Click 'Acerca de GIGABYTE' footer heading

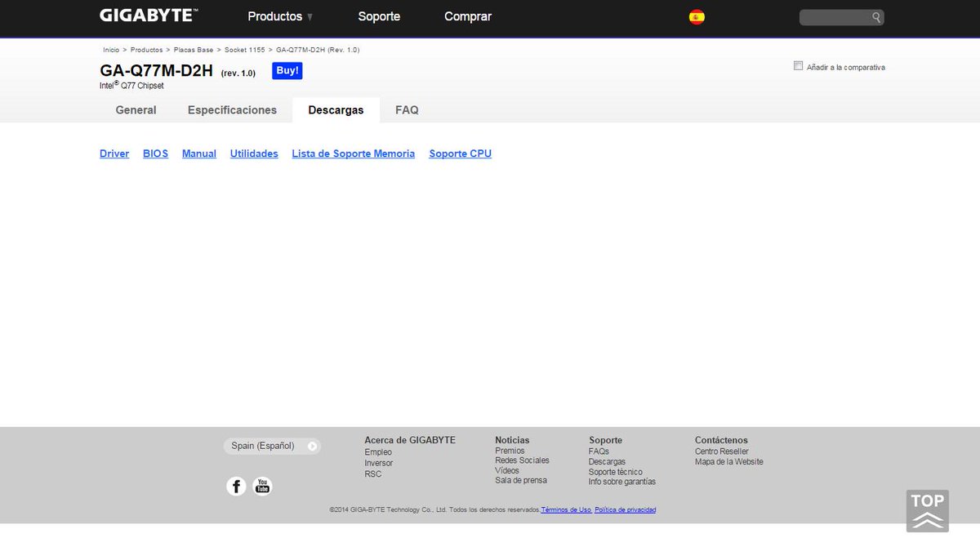(410, 440)
